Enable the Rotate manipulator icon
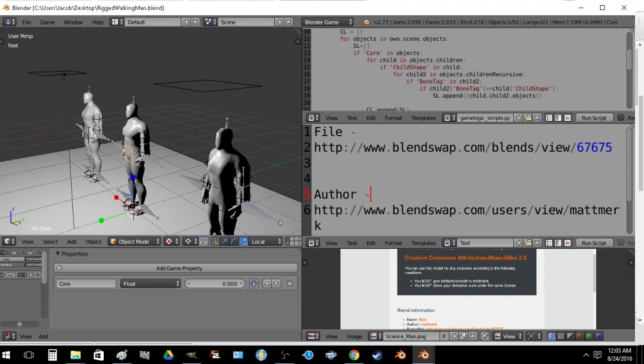This screenshot has width=644, height=364. (233, 241)
